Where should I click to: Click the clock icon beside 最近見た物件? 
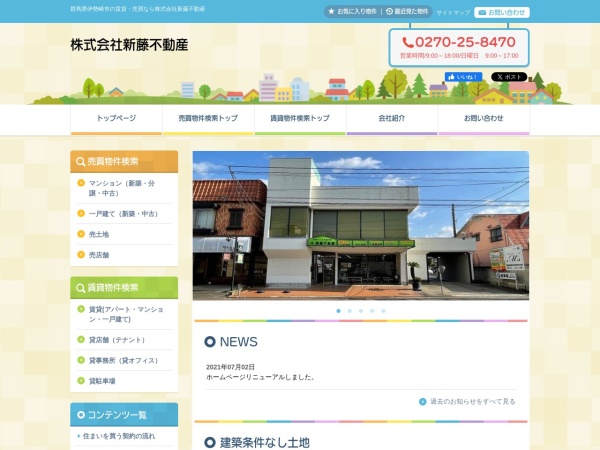(390, 11)
